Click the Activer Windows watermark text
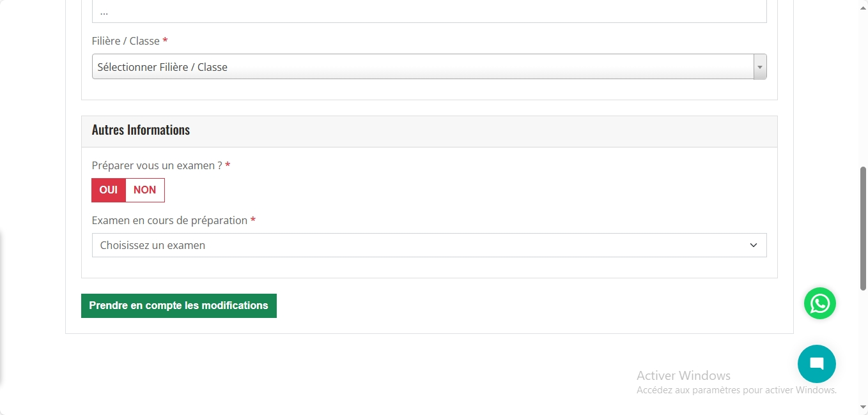This screenshot has height=415, width=868. tap(683, 375)
